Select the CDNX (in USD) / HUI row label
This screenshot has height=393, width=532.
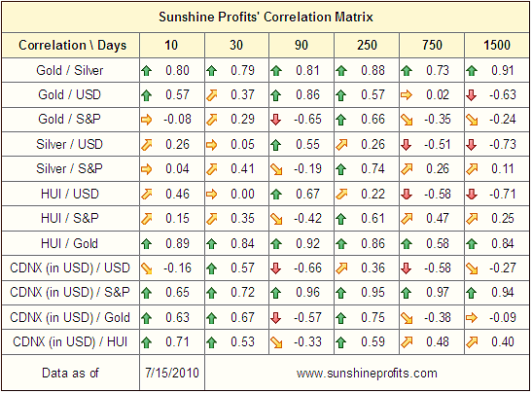pos(70,341)
